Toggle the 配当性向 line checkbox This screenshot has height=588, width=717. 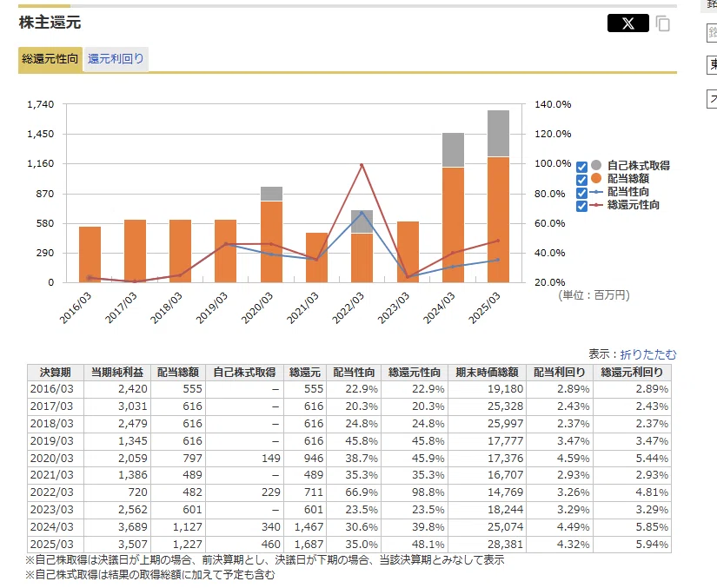[581, 193]
